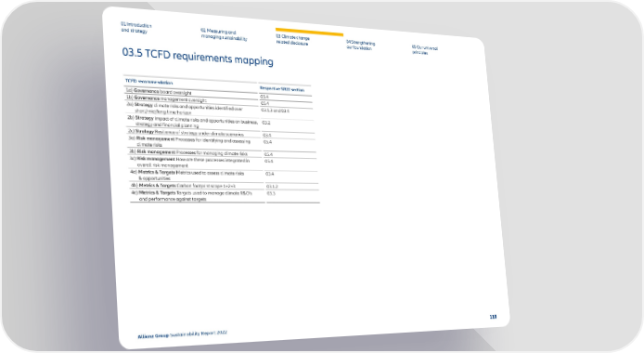Open the Our universal principles tab

(x=425, y=50)
